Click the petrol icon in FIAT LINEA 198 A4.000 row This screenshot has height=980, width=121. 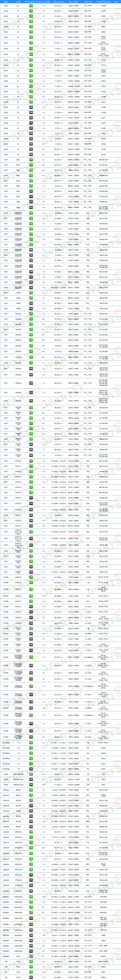(x=31, y=298)
